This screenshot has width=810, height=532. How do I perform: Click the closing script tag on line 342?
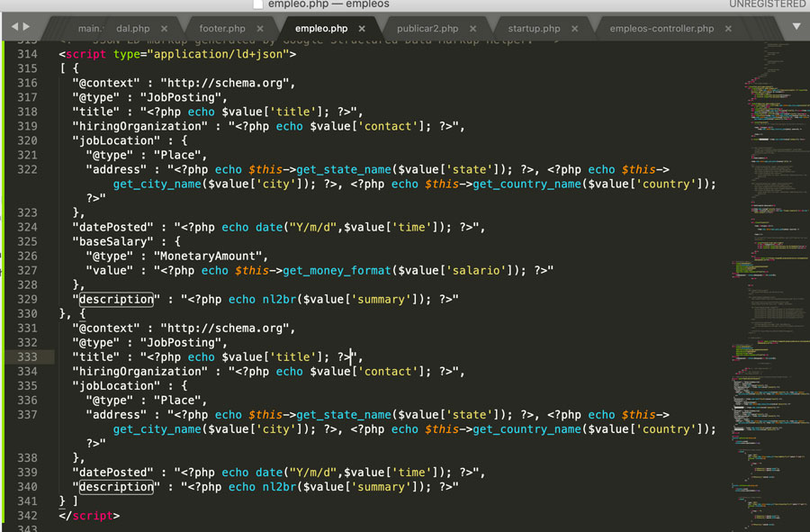pyautogui.click(x=89, y=516)
